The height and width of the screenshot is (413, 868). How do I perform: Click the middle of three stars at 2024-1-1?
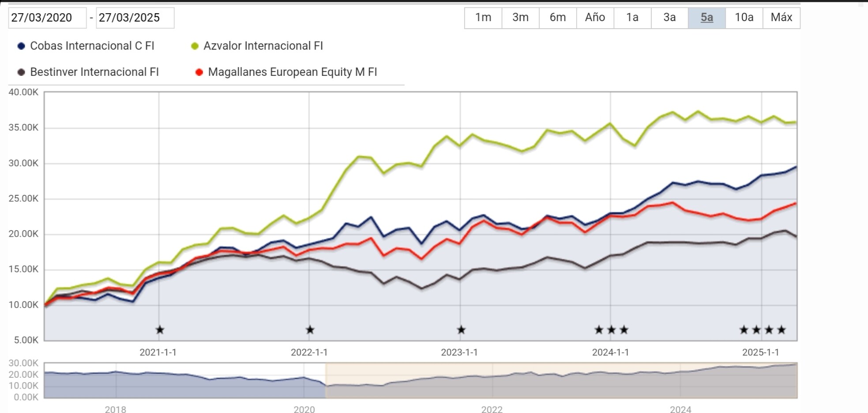click(x=612, y=330)
